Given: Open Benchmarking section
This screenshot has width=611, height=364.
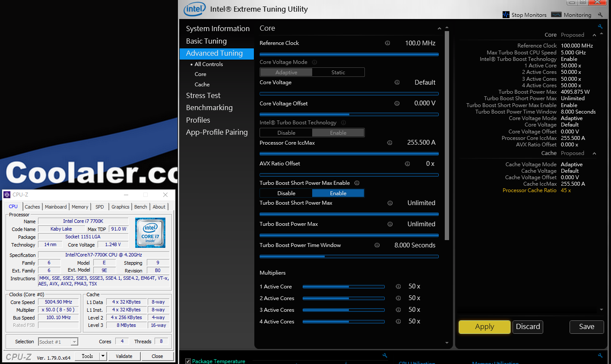Looking at the screenshot, I should tap(209, 108).
